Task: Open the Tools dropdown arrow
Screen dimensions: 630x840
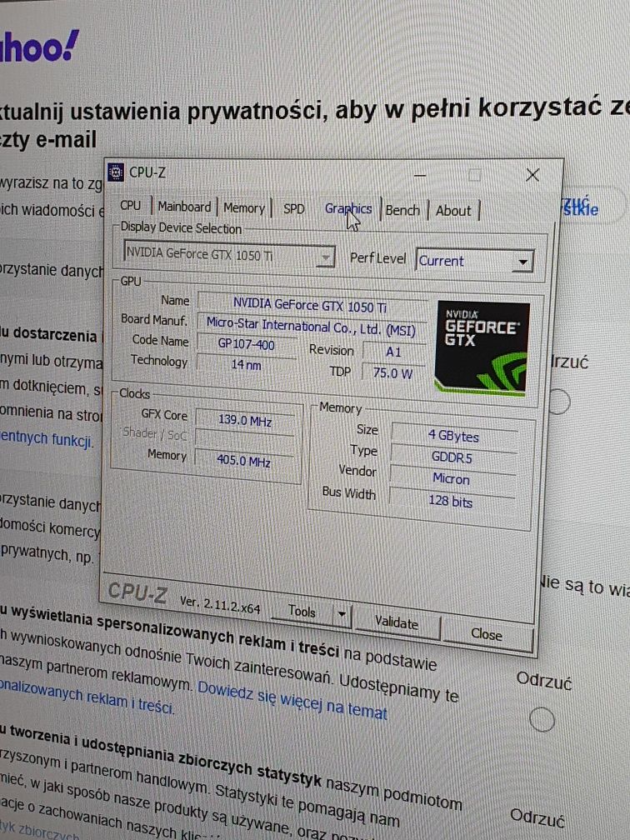Action: pos(342,614)
